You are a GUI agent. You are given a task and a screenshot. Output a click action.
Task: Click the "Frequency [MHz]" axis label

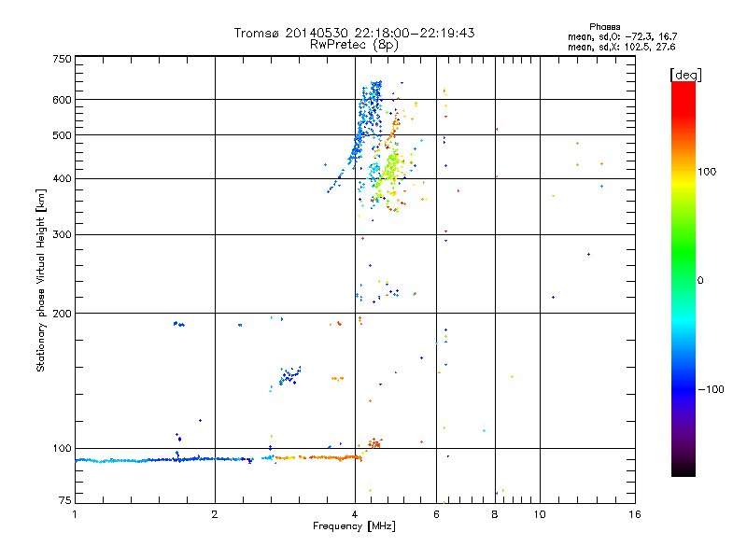click(x=354, y=526)
